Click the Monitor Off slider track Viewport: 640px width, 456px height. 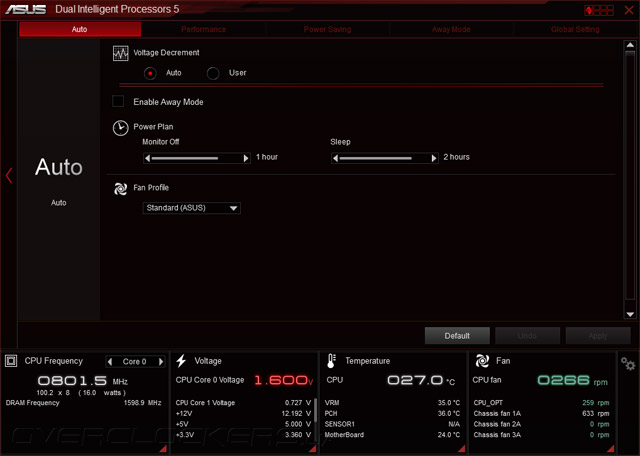click(197, 158)
